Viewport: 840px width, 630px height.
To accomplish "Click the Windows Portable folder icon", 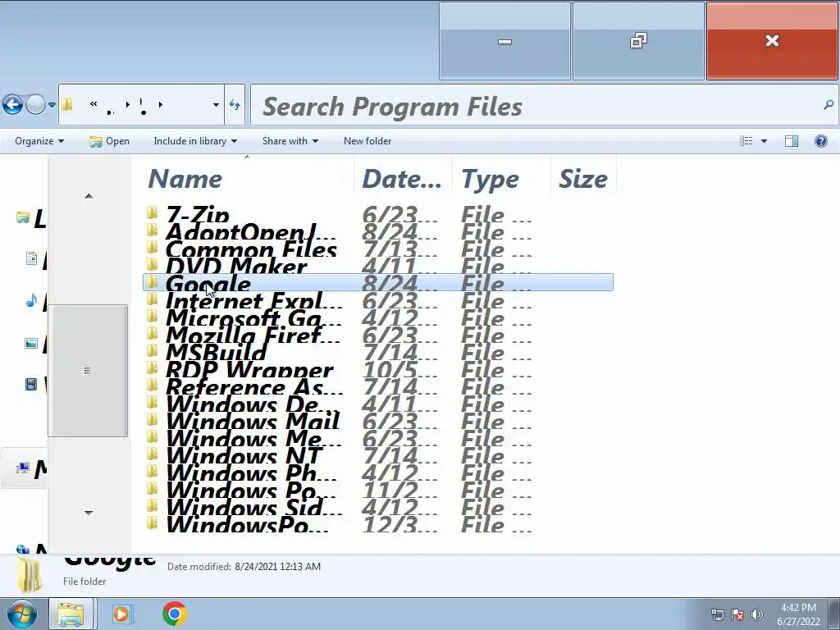I will coord(152,488).
